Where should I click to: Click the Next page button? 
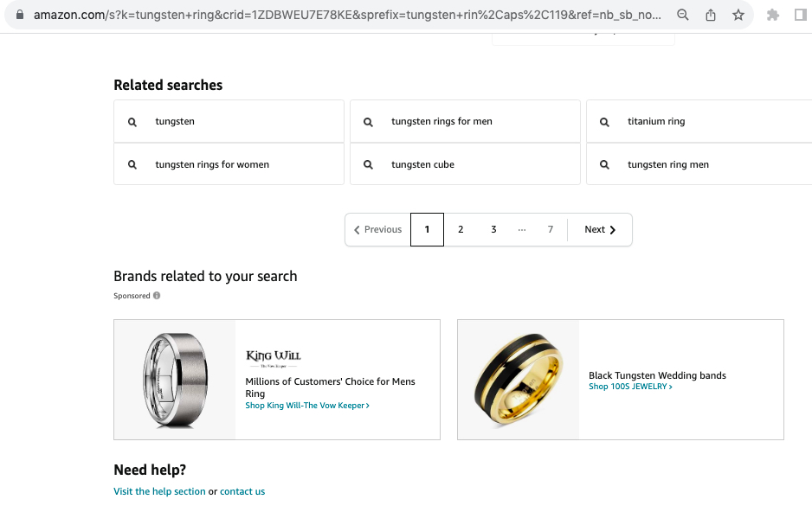coord(600,229)
